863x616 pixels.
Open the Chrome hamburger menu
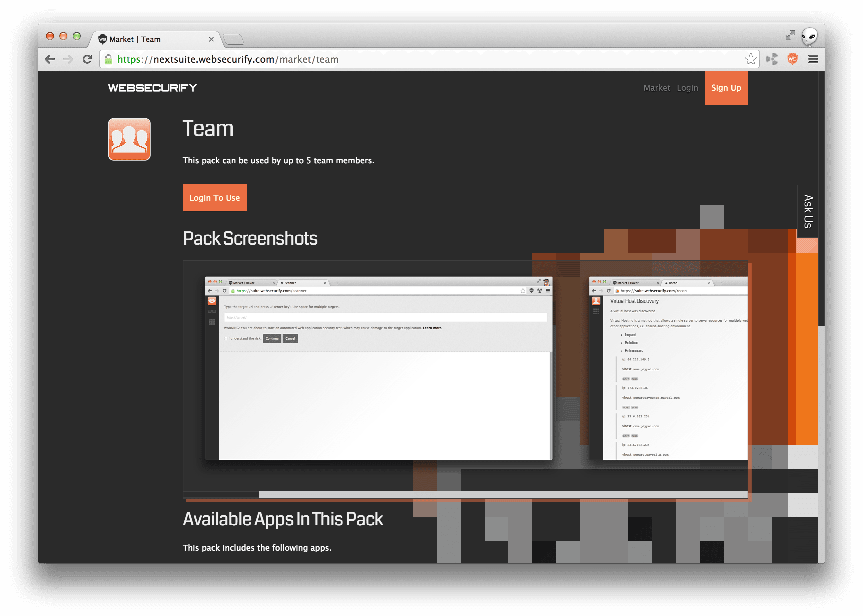[813, 59]
